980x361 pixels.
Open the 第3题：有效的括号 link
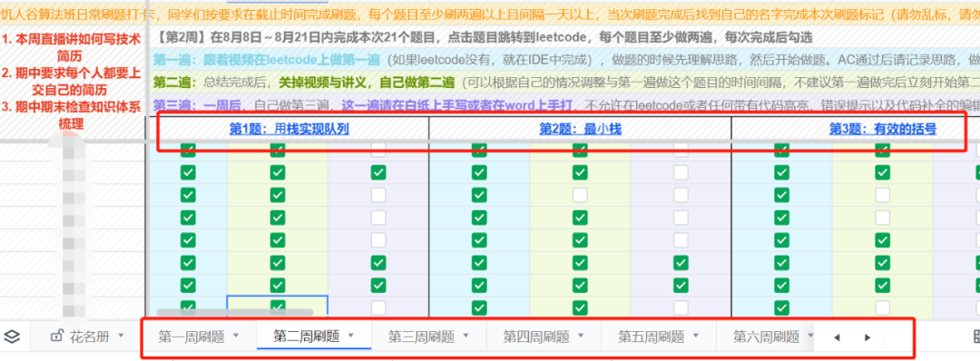coord(883,130)
